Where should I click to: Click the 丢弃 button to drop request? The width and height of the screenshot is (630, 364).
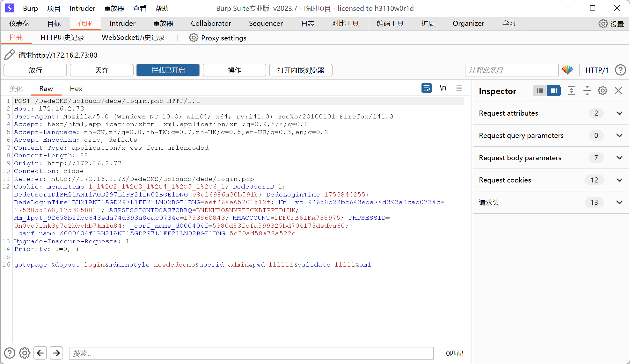[x=102, y=70]
